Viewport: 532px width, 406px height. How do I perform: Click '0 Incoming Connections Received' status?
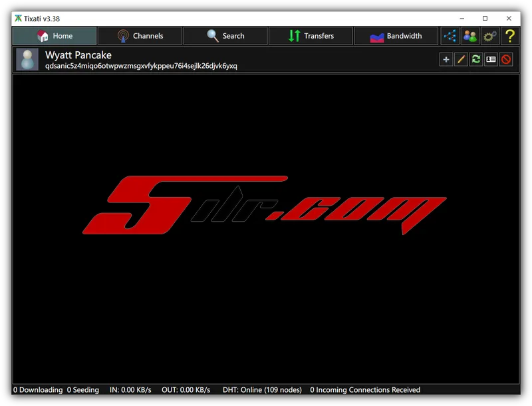365,390
